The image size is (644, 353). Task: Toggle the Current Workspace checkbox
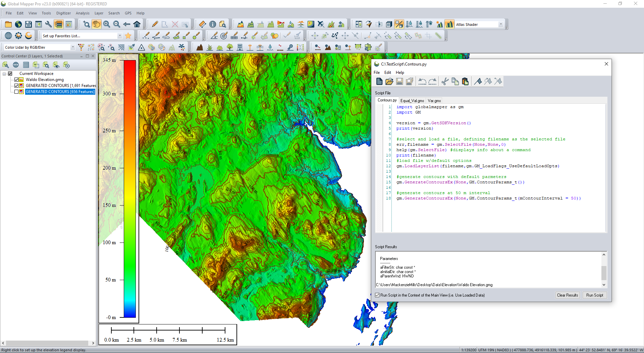click(x=10, y=74)
